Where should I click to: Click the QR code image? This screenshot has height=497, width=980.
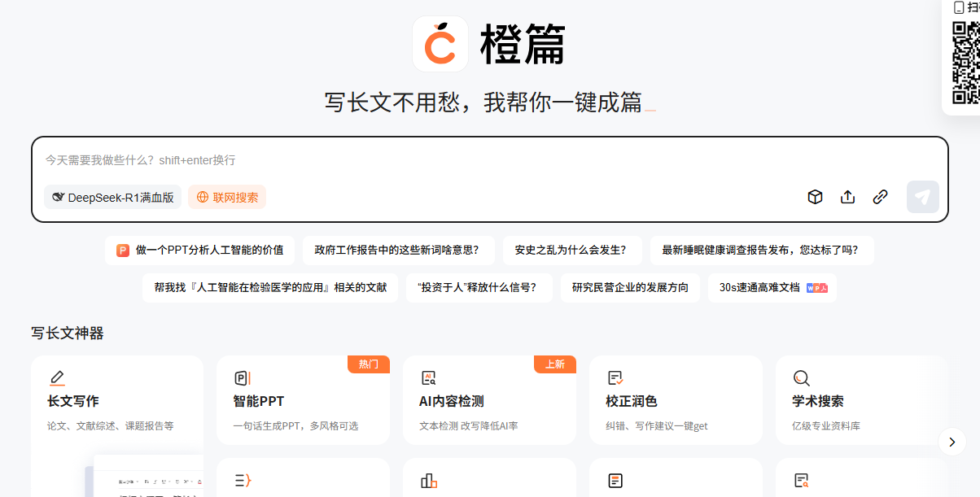(x=965, y=63)
